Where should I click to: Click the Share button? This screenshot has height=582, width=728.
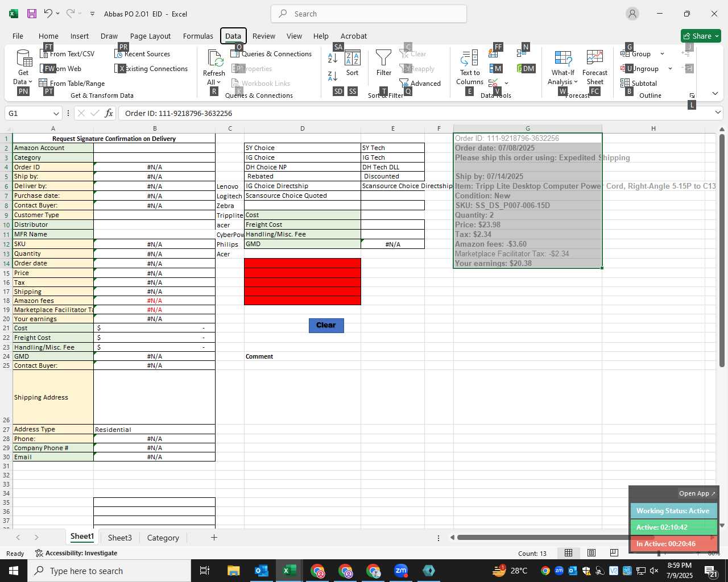tap(701, 36)
